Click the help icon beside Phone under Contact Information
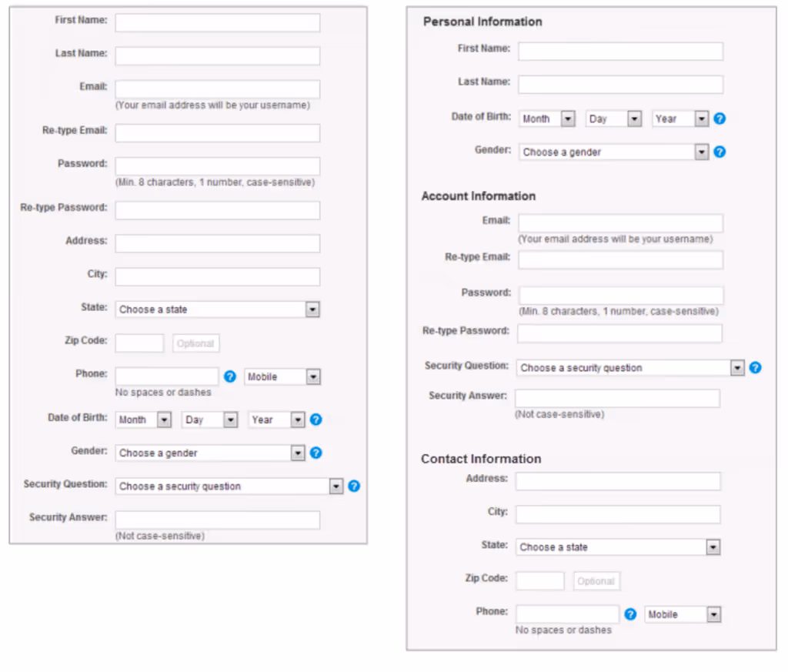This screenshot has height=672, width=788. point(630,614)
